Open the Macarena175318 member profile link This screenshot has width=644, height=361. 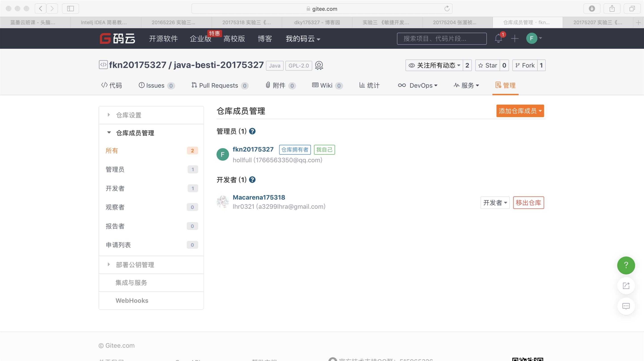click(x=259, y=197)
